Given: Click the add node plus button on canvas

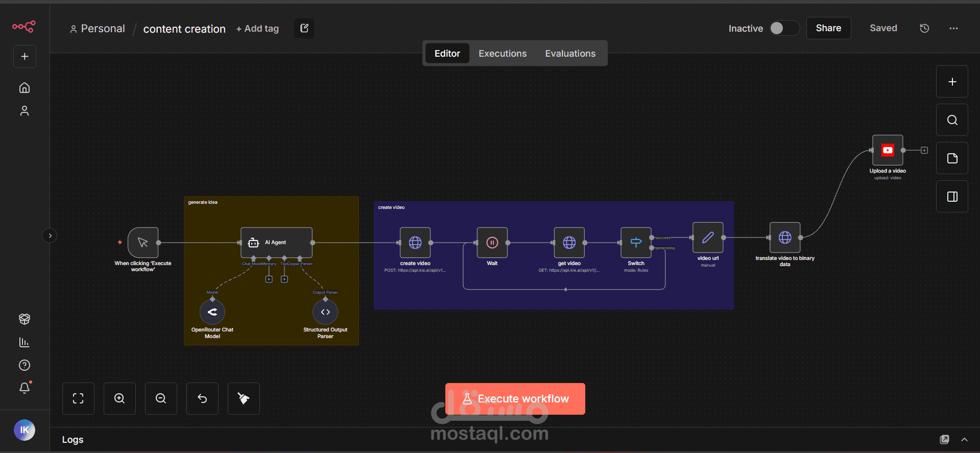Looking at the screenshot, I should click(952, 82).
